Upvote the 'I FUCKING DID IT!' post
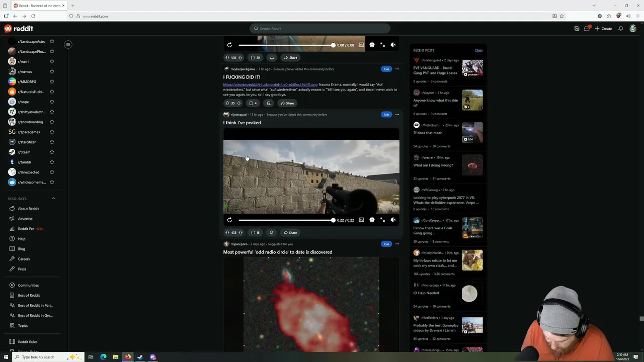The height and width of the screenshot is (362, 644). (x=227, y=103)
